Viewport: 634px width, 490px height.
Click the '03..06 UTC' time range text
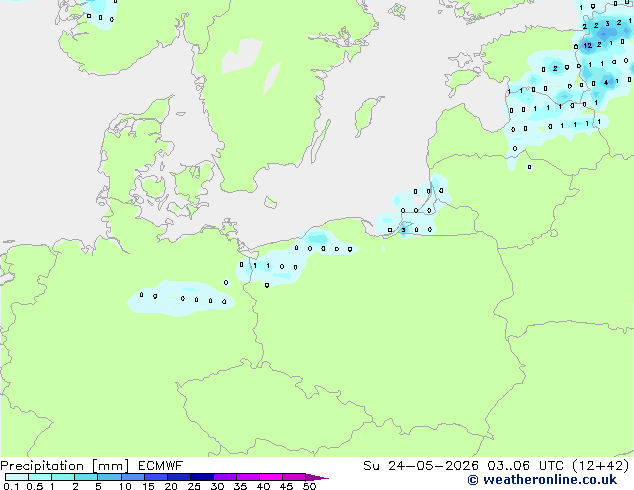coord(525,466)
